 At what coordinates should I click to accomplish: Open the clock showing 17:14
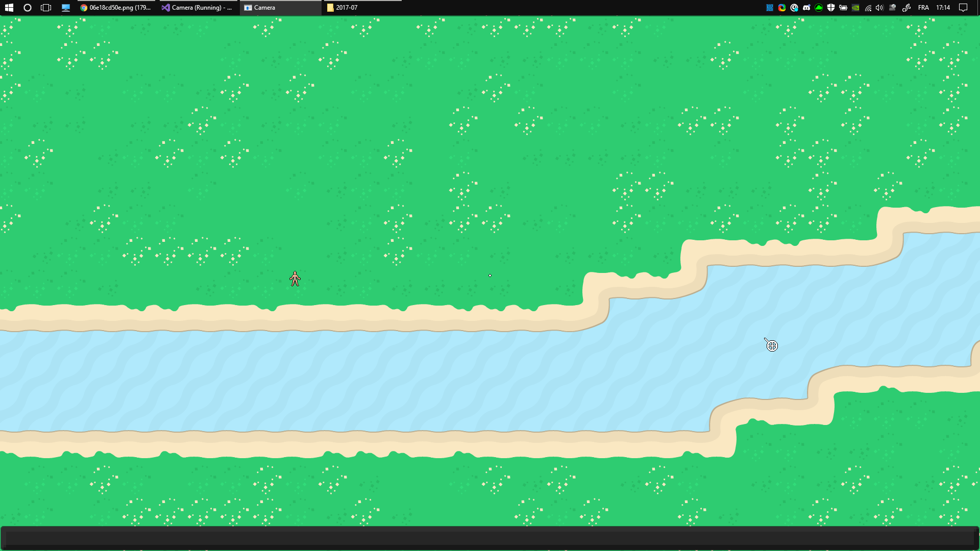point(943,8)
